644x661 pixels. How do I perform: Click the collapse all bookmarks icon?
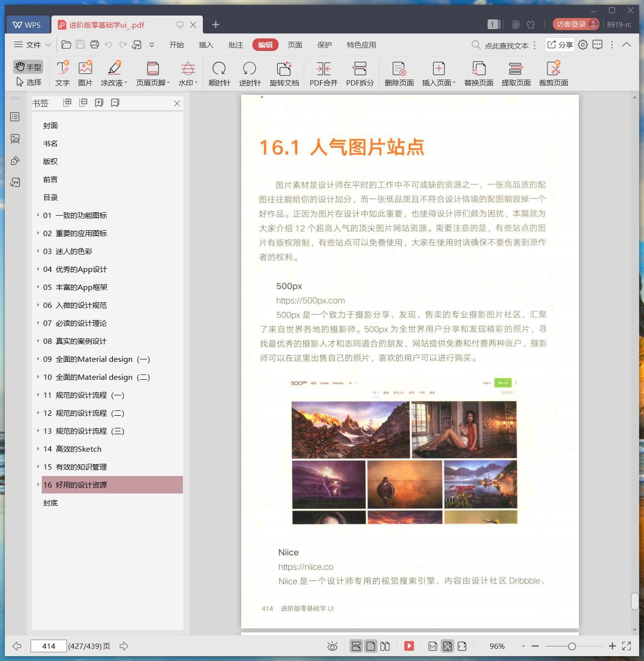click(x=83, y=102)
